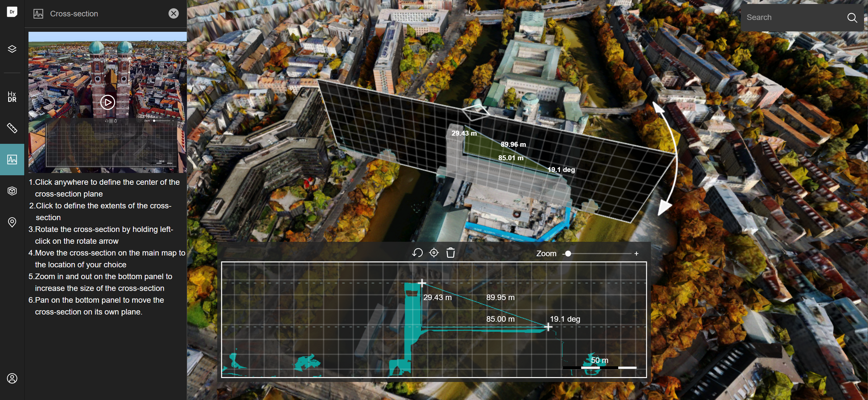868x400 pixels.
Task: Click the analytics/chart panel icon
Action: click(12, 159)
